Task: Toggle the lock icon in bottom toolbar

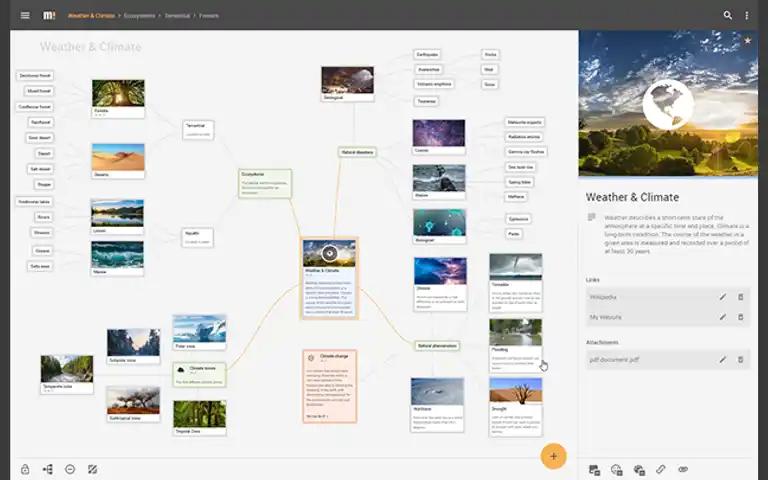Action: 25,469
